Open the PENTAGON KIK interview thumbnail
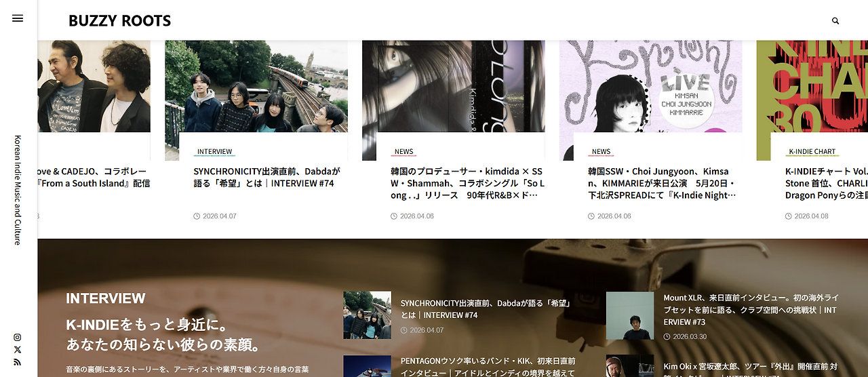Image resolution: width=868 pixels, height=377 pixels. point(367,366)
